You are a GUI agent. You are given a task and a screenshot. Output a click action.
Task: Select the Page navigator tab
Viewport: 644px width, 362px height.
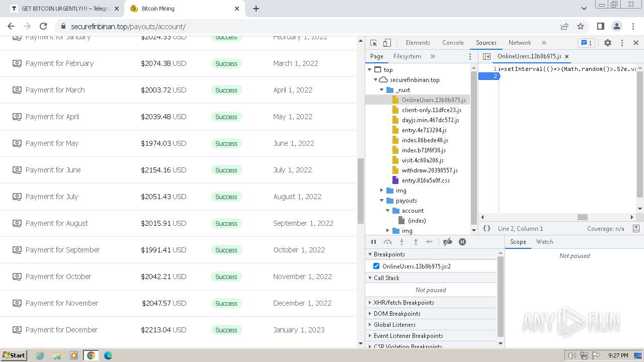(377, 56)
